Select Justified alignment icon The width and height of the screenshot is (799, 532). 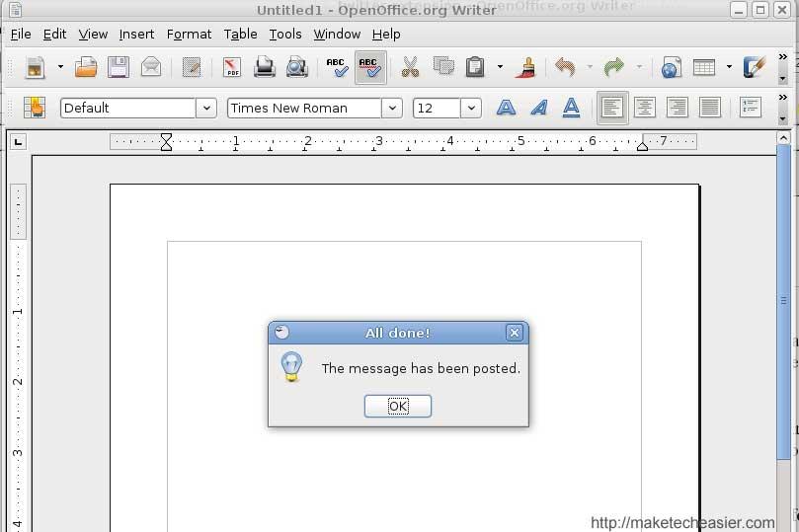coord(710,108)
